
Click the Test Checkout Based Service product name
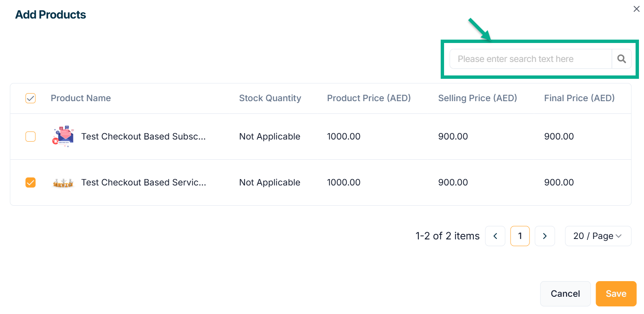[x=144, y=182]
